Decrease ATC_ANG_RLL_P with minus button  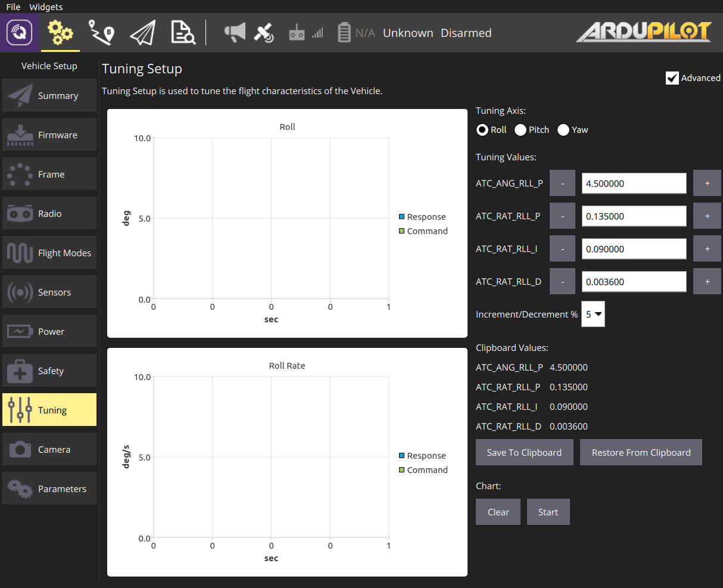click(562, 183)
